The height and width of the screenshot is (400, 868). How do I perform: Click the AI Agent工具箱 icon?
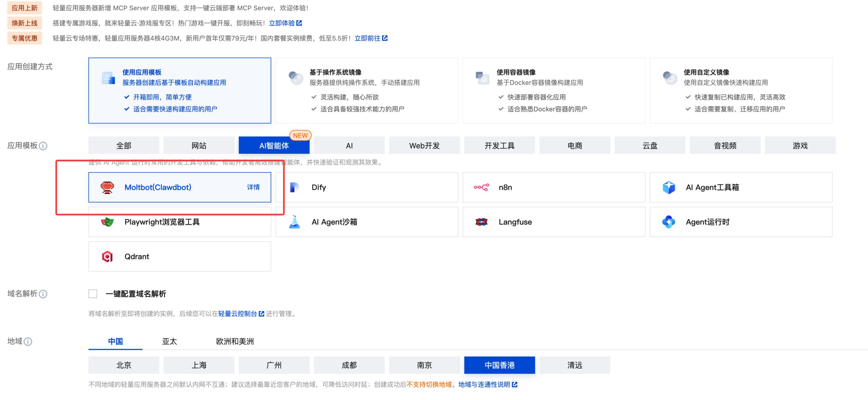pyautogui.click(x=669, y=187)
